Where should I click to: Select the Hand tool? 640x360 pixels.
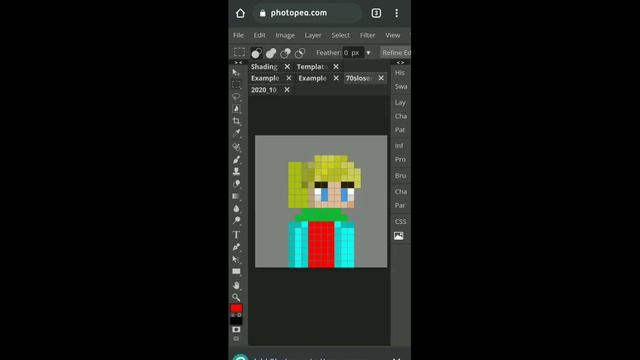236,285
